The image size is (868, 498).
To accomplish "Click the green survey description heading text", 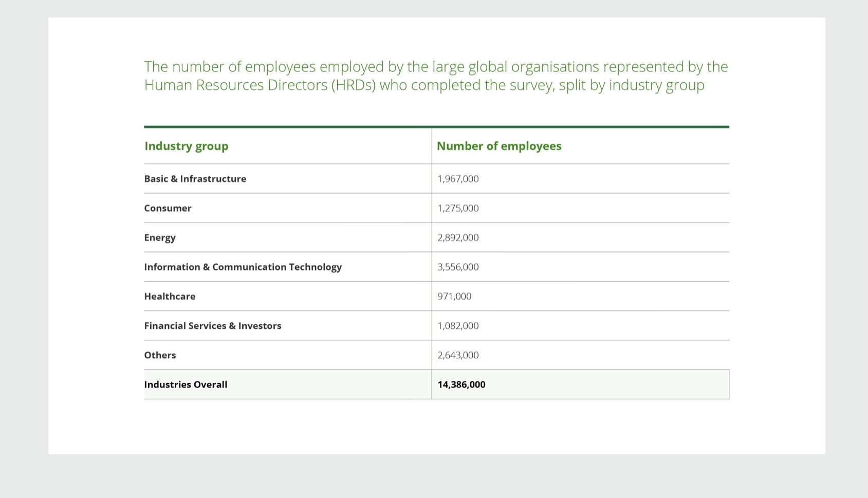I will (436, 76).
